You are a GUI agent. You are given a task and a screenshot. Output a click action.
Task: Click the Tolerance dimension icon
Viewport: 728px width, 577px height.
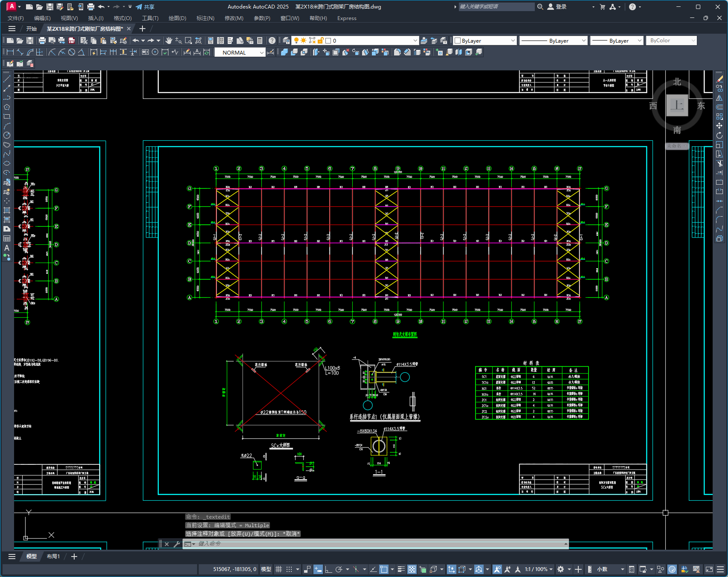[145, 52]
